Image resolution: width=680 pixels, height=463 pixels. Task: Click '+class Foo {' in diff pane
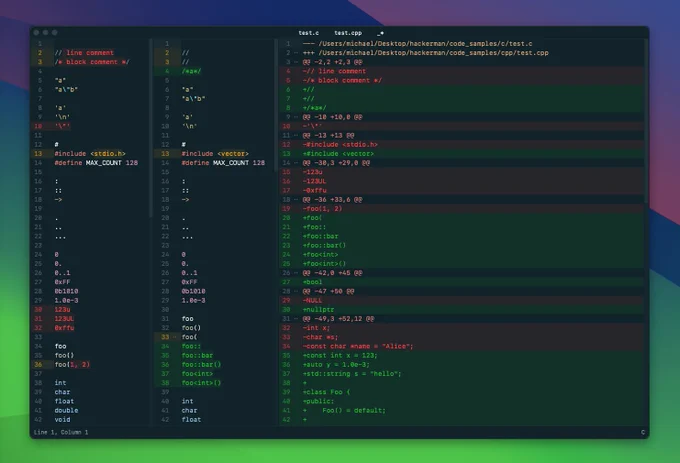[326, 392]
